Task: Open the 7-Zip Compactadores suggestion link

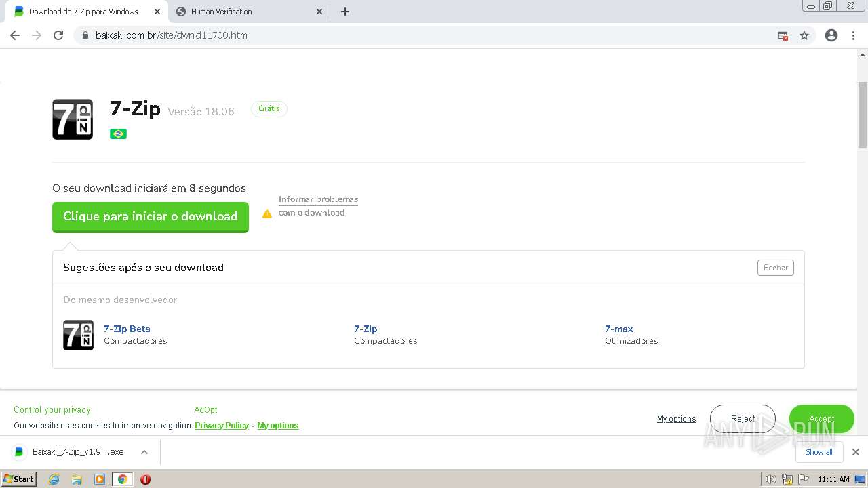Action: tap(366, 329)
